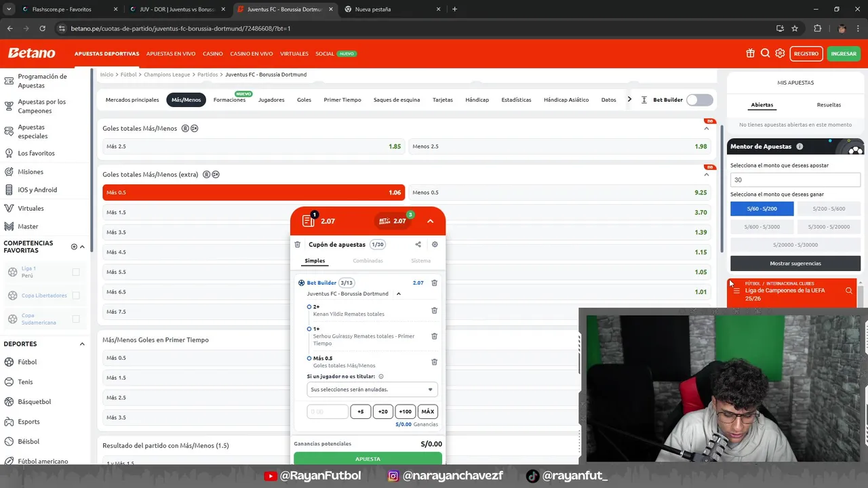Image resolution: width=868 pixels, height=488 pixels.
Task: Open the Combinadas coupon tab
Action: [368, 261]
